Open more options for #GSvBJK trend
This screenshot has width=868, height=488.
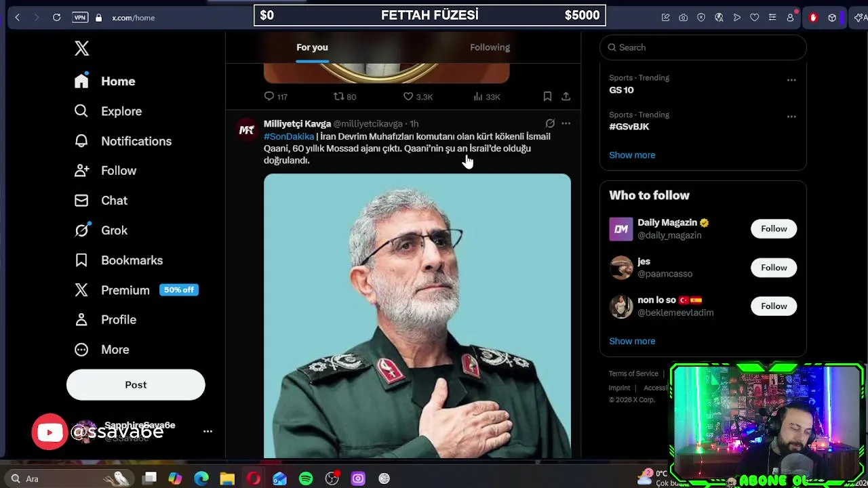coord(791,117)
